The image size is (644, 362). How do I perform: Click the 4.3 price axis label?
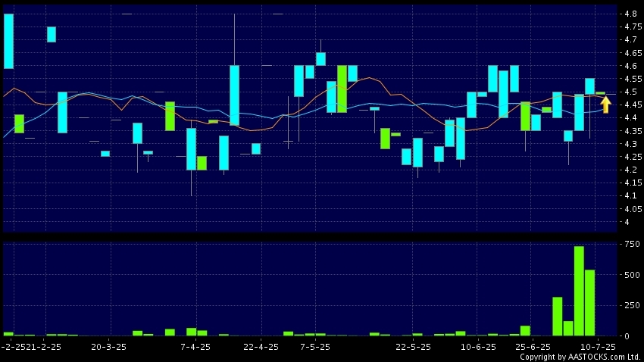(630, 144)
